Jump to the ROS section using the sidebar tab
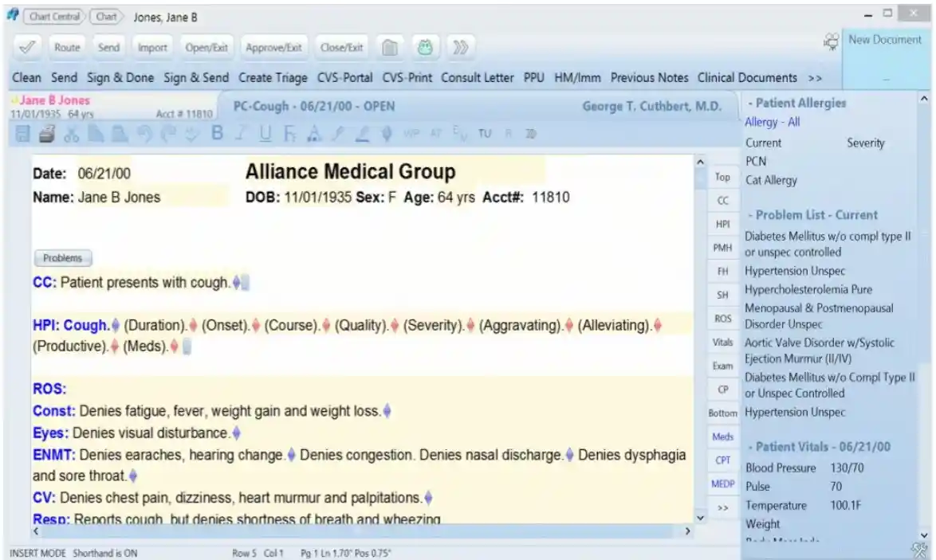 tap(721, 316)
